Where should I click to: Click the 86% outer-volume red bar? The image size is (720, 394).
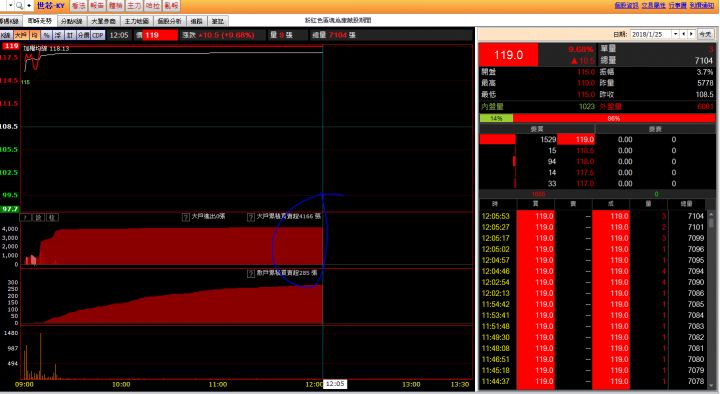pyautogui.click(x=614, y=118)
